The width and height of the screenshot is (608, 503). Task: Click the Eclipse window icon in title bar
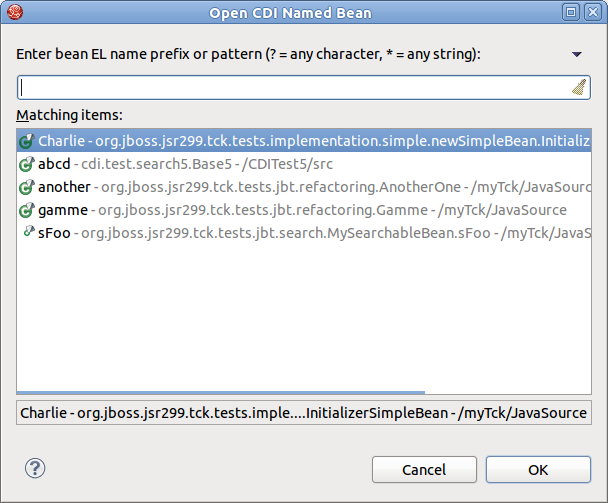12,12
